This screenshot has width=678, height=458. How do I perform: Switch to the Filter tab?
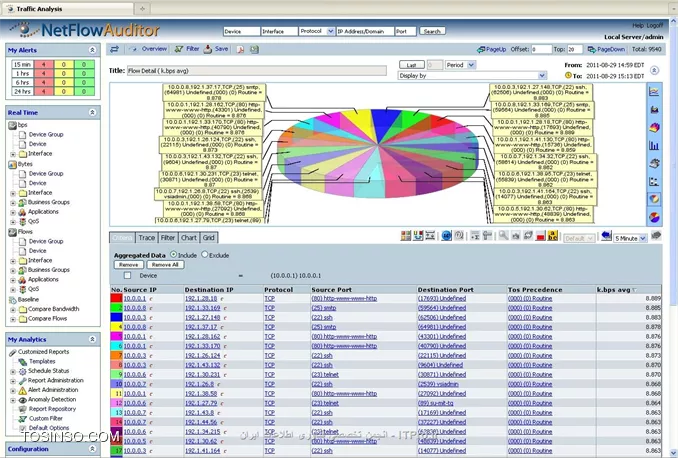click(x=168, y=237)
